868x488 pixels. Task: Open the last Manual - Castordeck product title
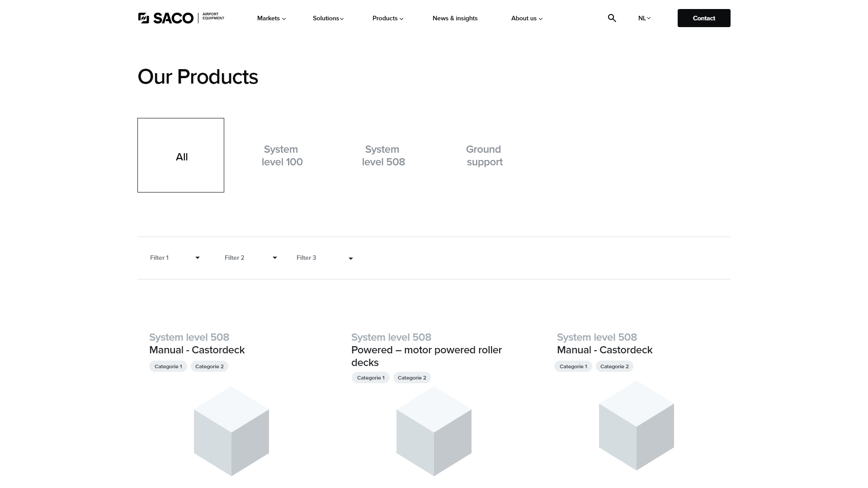pos(605,350)
